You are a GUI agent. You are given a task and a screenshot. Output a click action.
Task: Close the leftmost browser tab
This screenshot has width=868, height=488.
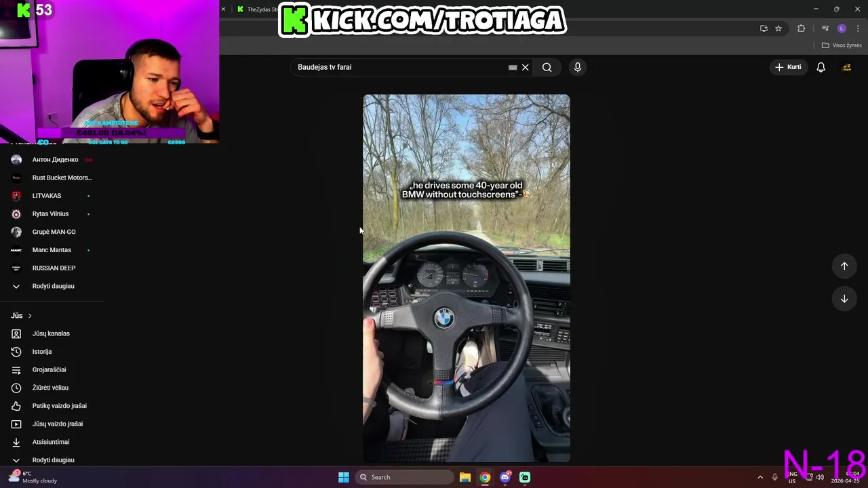point(222,9)
